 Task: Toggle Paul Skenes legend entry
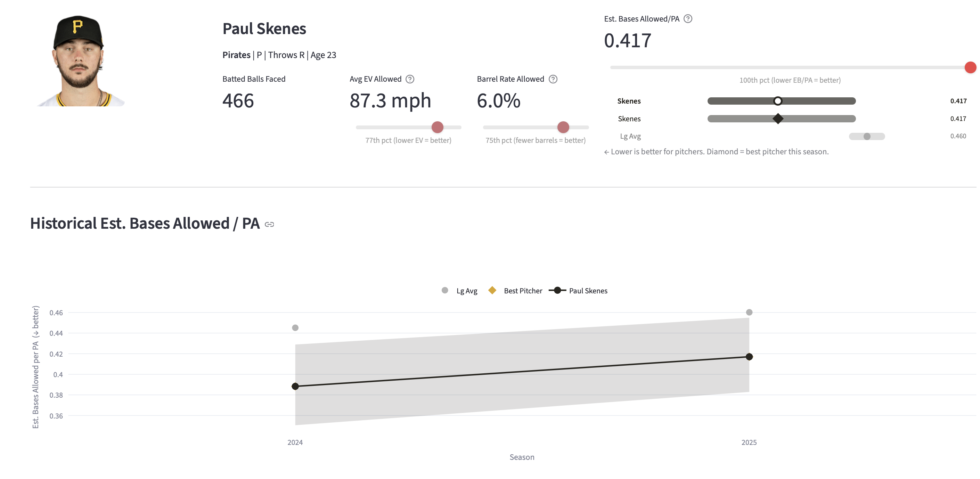[x=578, y=291]
